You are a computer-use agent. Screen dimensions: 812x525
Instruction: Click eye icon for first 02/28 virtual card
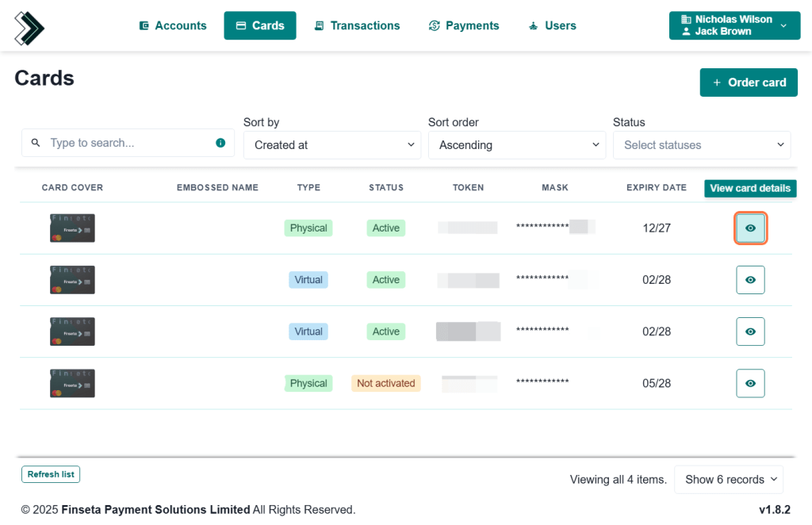(x=750, y=280)
